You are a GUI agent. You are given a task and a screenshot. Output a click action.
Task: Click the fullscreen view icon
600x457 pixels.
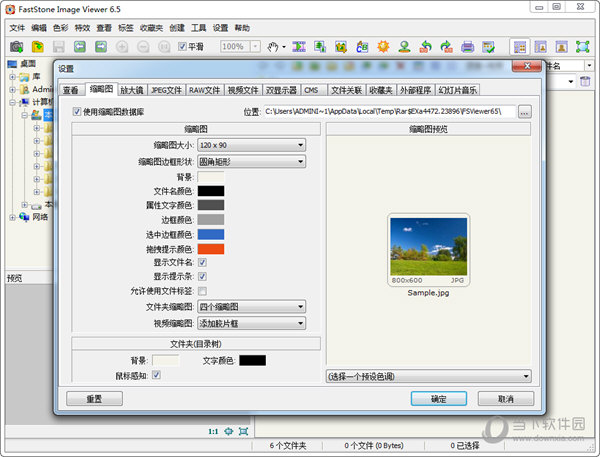583,46
